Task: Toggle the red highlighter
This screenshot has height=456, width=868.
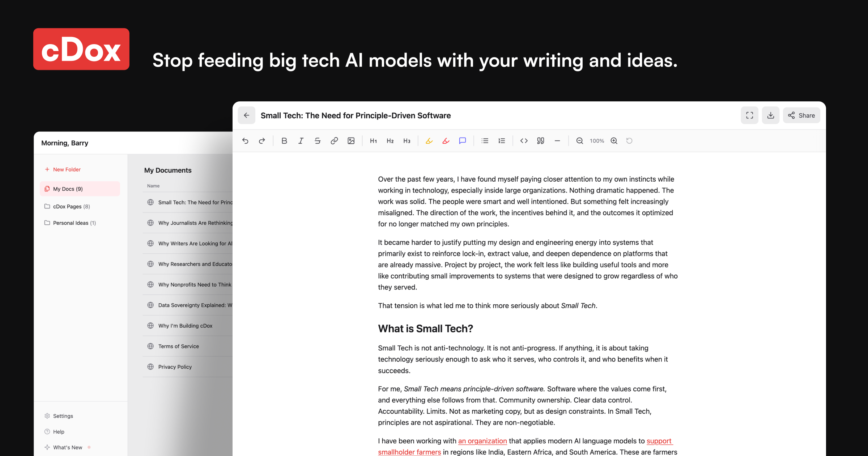Action: coord(446,141)
